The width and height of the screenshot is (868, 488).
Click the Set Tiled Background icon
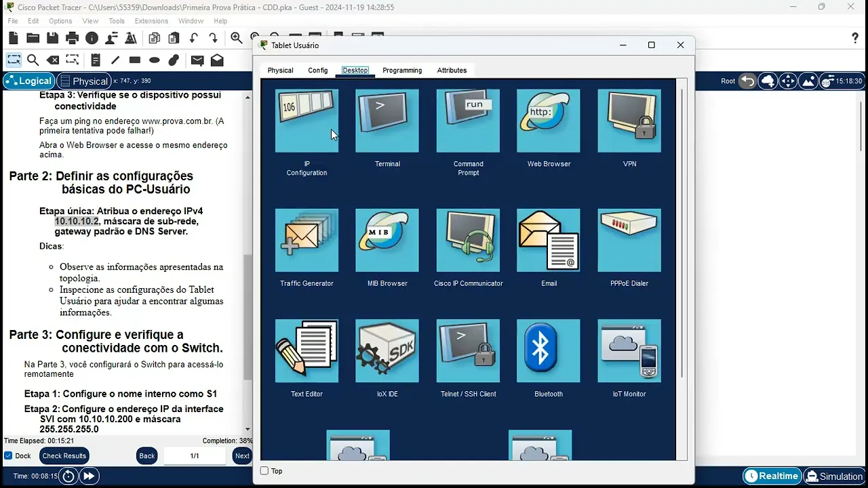(x=808, y=81)
